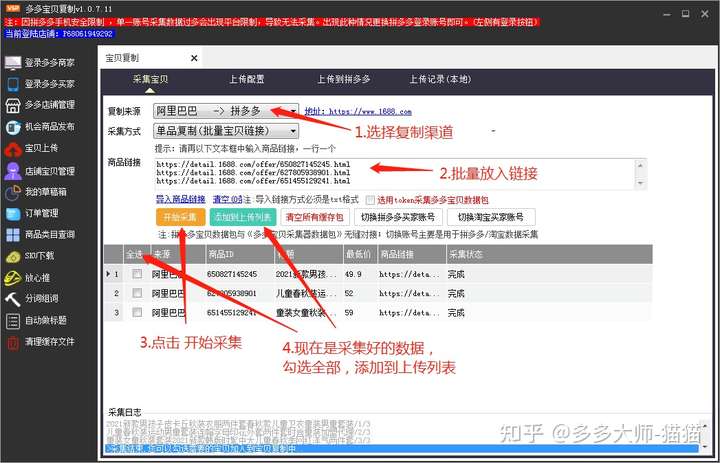Switch to 上传记录(本地) tab
The height and width of the screenshot is (463, 720).
pos(440,79)
